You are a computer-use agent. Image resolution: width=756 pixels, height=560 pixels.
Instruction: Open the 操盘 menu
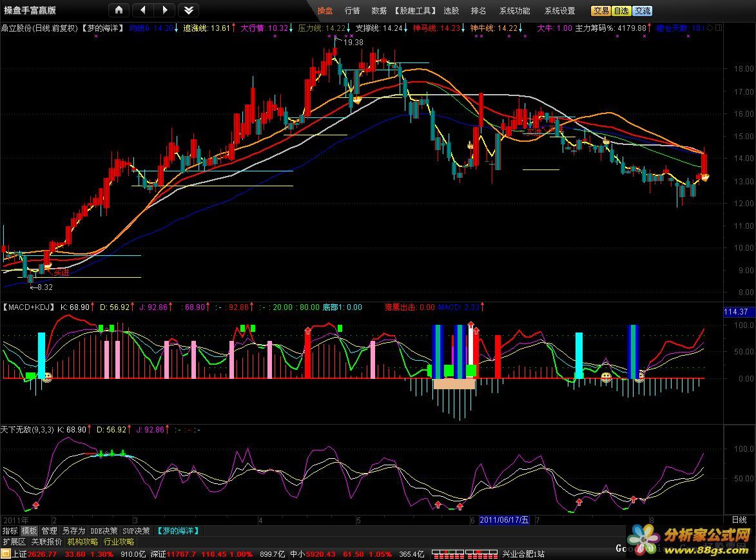(325, 10)
